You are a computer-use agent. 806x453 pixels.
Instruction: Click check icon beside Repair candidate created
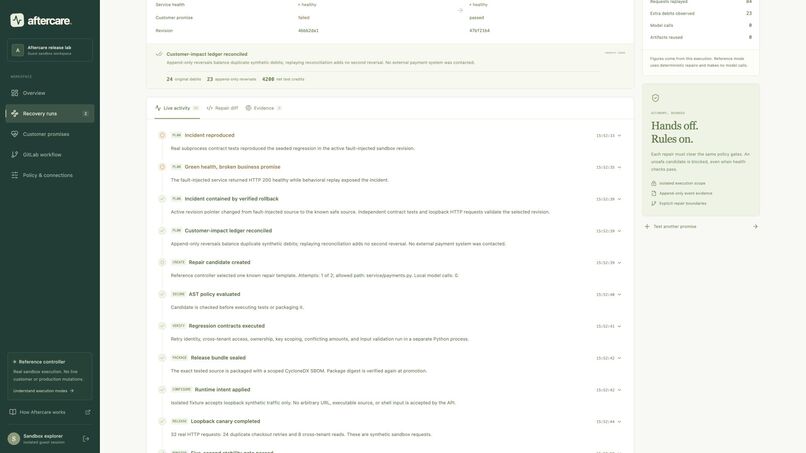tap(162, 262)
